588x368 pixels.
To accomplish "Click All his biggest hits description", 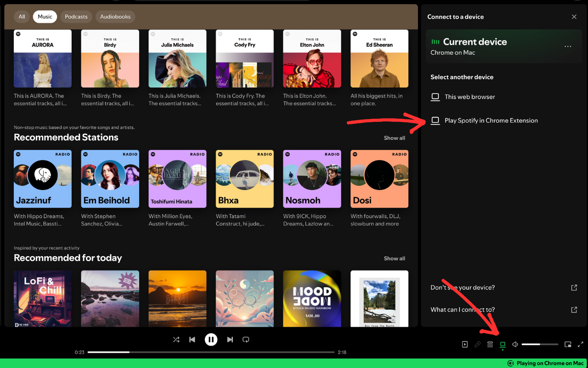I will click(x=377, y=100).
